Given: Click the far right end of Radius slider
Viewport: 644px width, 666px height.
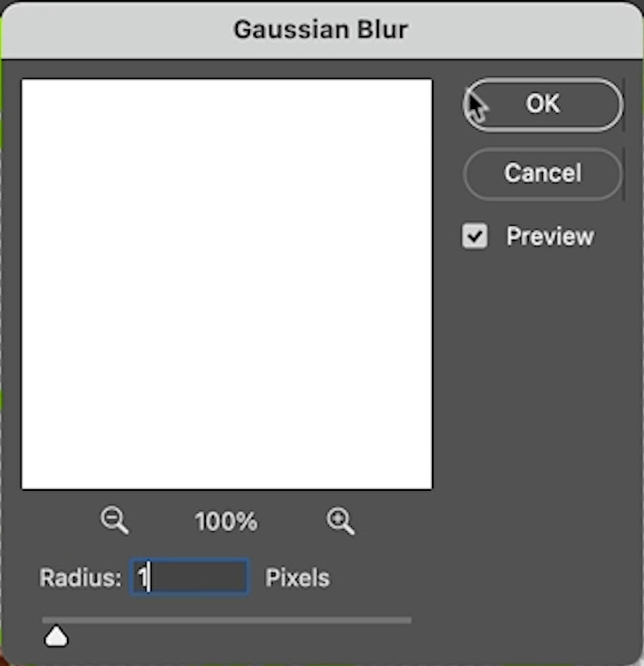Looking at the screenshot, I should point(409,621).
